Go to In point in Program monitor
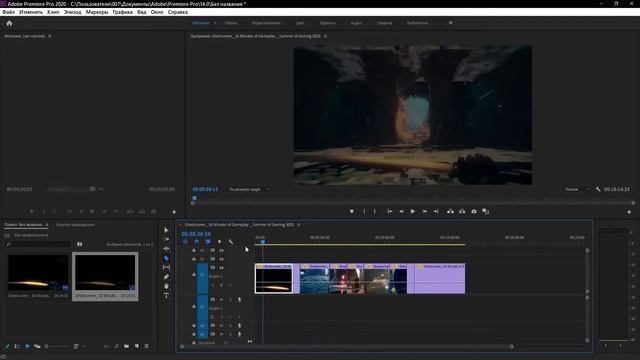This screenshot has height=360, width=640. click(390, 211)
